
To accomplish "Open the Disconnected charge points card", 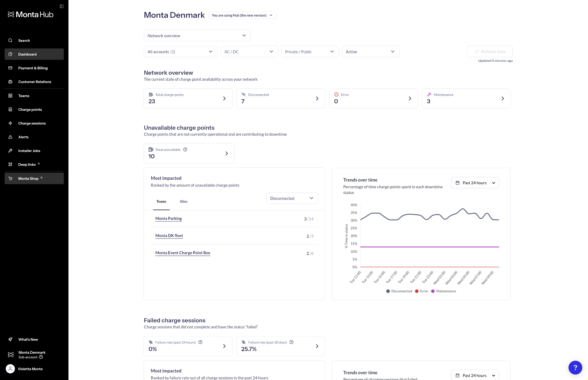I will 280,99.
